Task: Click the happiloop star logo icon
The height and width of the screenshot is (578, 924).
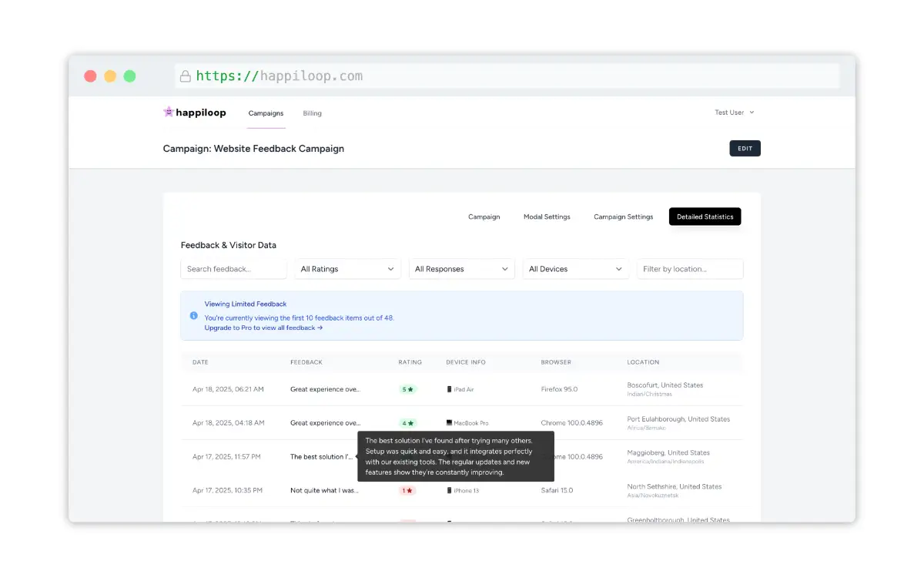Action: point(169,112)
